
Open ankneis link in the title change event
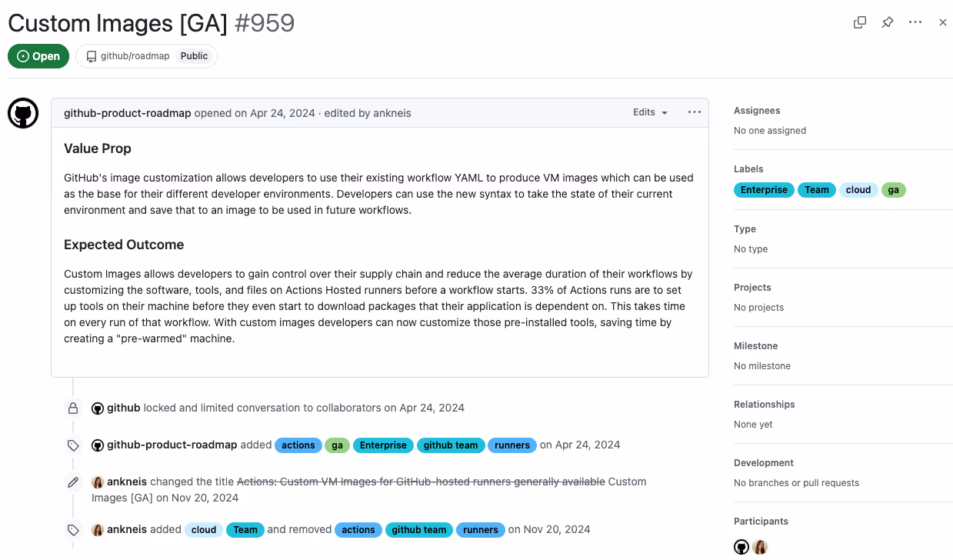(127, 482)
